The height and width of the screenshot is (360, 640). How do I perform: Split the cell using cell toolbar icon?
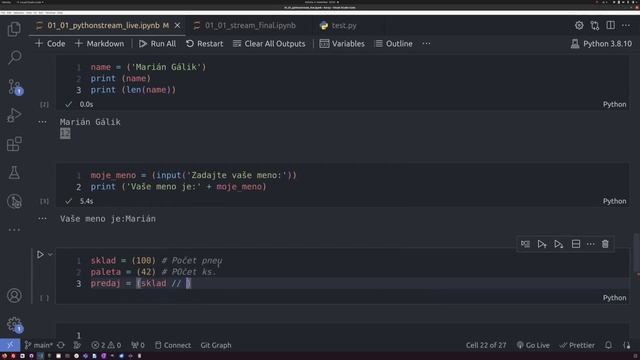576,244
